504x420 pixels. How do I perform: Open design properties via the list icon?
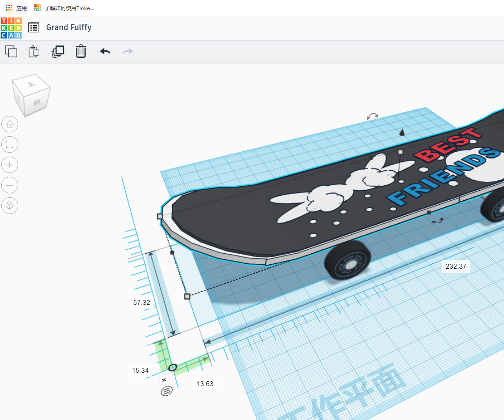click(x=34, y=27)
